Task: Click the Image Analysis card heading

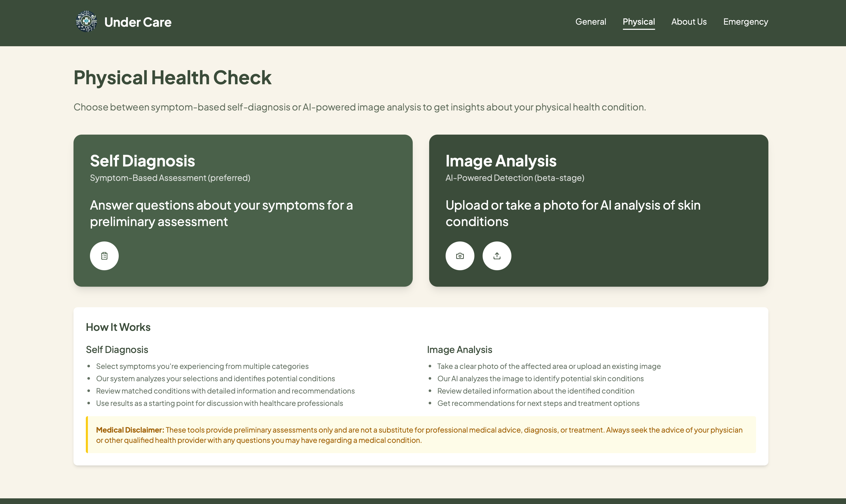Action: (501, 161)
